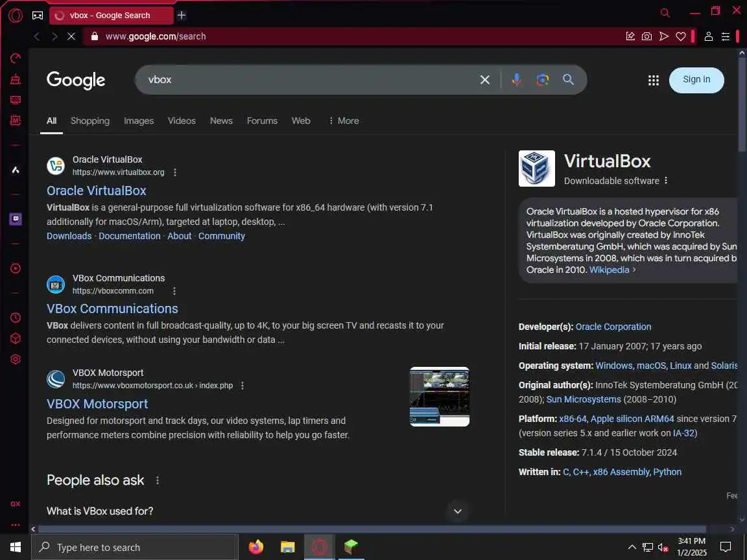This screenshot has height=560, width=747.
Task: Open Twitch panel in the sidebar
Action: pos(16,219)
